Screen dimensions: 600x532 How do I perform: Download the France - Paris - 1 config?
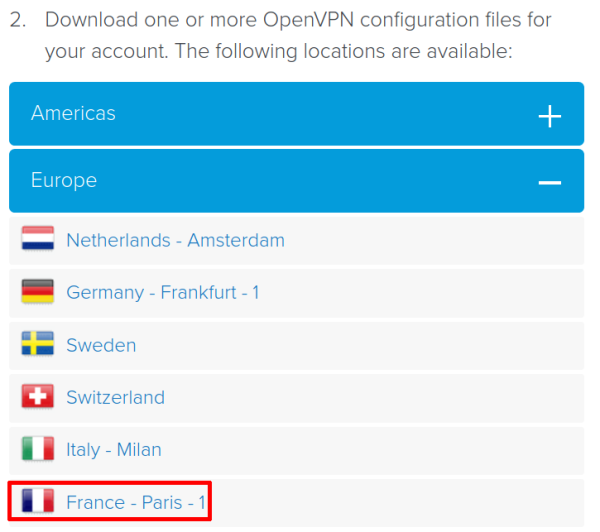pos(136,502)
